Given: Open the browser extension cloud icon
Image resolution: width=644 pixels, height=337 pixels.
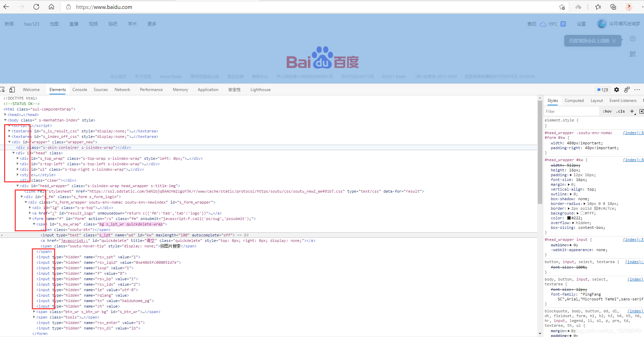Looking at the screenshot, I should (x=578, y=7).
